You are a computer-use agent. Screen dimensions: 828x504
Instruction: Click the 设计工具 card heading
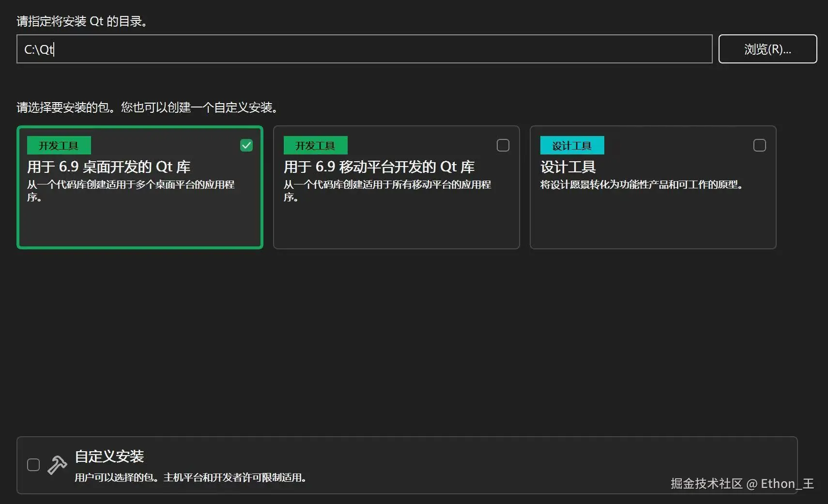point(568,167)
